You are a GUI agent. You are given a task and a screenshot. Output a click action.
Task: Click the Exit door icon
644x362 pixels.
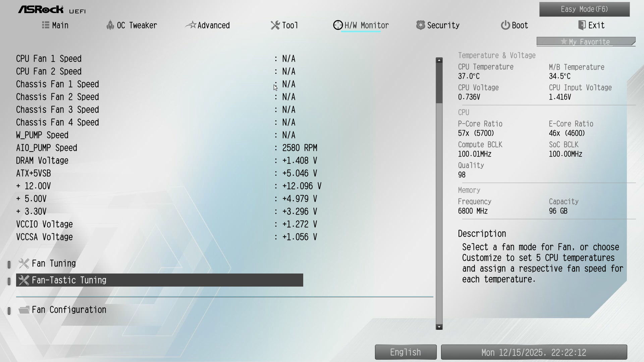click(582, 25)
